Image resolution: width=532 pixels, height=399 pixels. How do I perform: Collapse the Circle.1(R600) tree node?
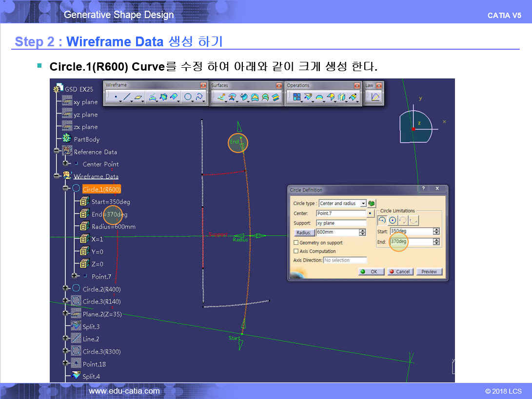65,189
